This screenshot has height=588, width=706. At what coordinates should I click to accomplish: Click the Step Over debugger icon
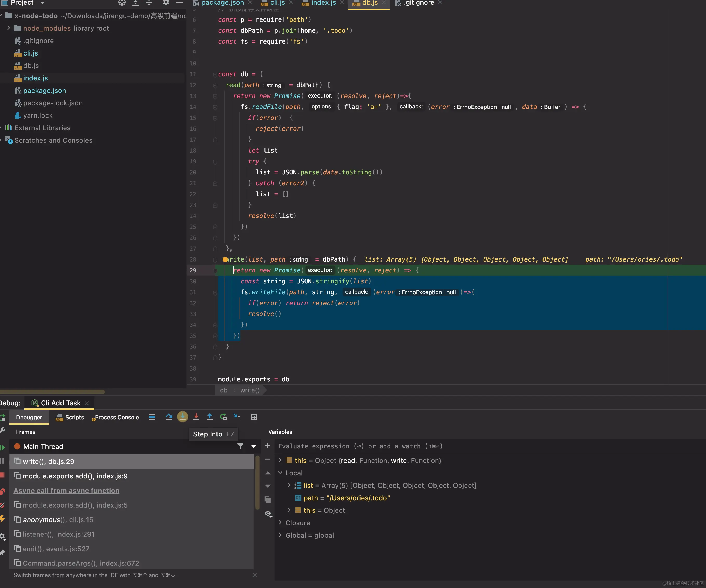(x=169, y=417)
